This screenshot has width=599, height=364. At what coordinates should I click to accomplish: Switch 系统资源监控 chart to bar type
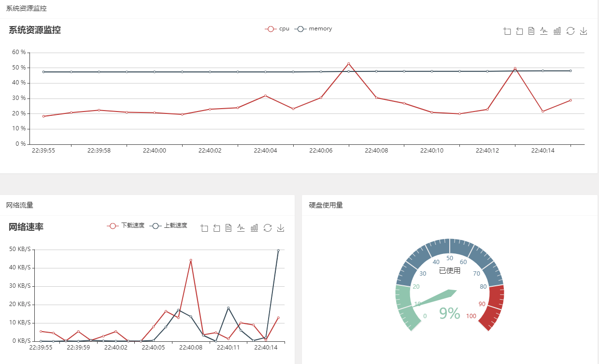click(x=557, y=31)
